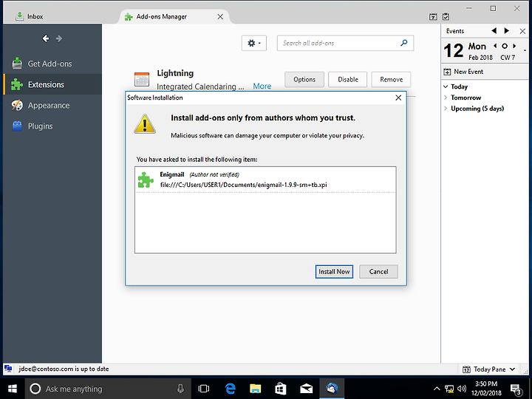532x399 pixels.
Task: Click the network tray icon
Action: click(x=449, y=389)
